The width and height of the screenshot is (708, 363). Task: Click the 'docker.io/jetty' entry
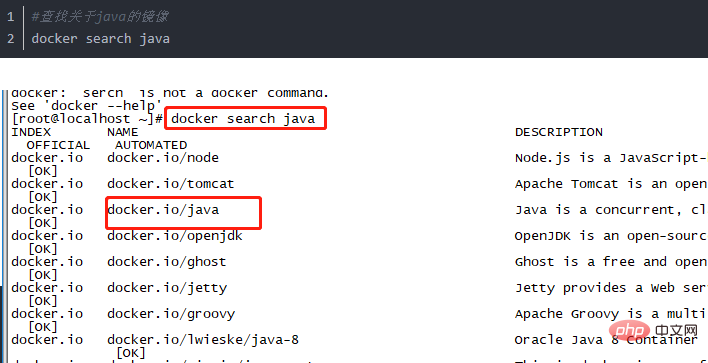click(x=167, y=288)
